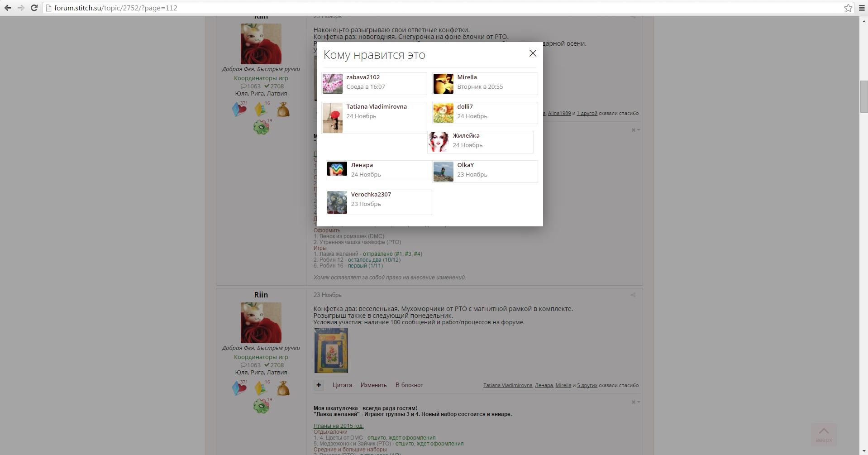Close the 'Кому нравится это' popup

(533, 53)
